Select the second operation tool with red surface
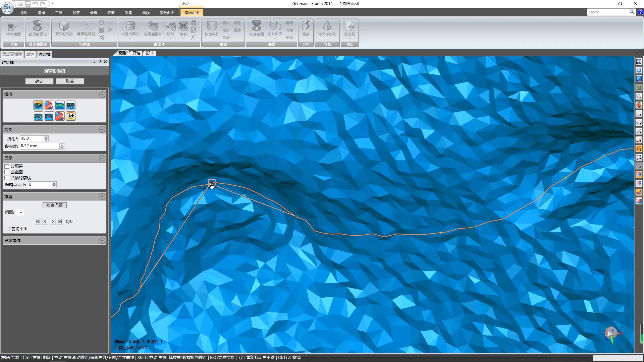The height and width of the screenshot is (362, 644). tap(49, 106)
